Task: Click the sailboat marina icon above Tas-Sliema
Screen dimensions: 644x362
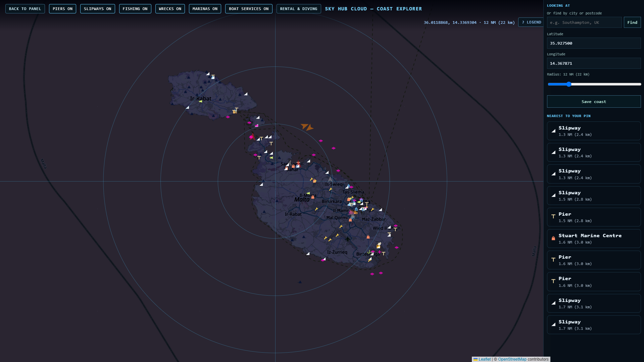Action: click(x=348, y=186)
